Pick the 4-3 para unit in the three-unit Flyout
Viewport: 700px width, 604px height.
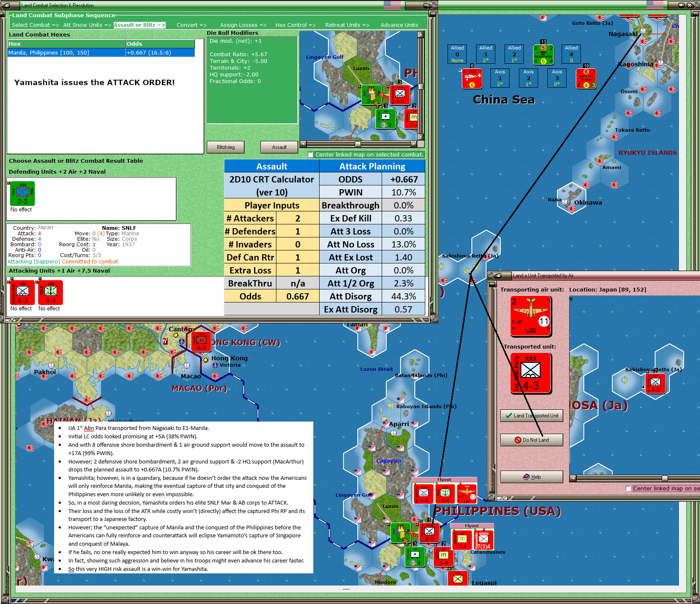pyautogui.click(x=424, y=493)
